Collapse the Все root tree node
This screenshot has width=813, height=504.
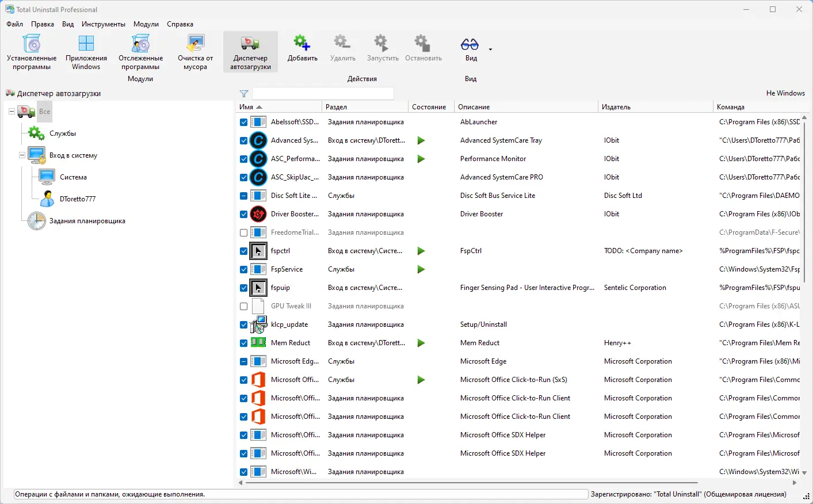point(12,112)
